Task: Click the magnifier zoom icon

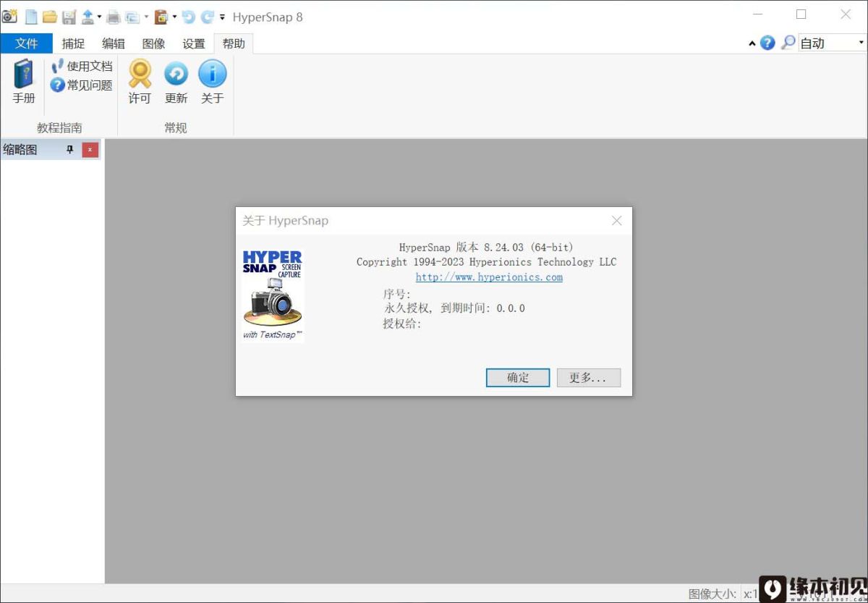Action: coord(788,43)
